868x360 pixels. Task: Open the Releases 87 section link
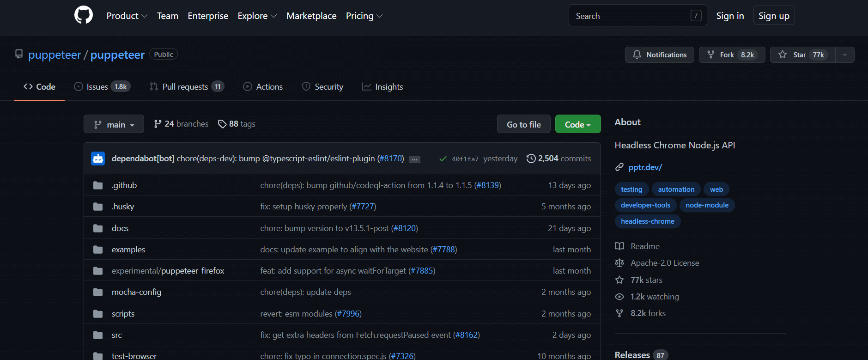coord(641,355)
